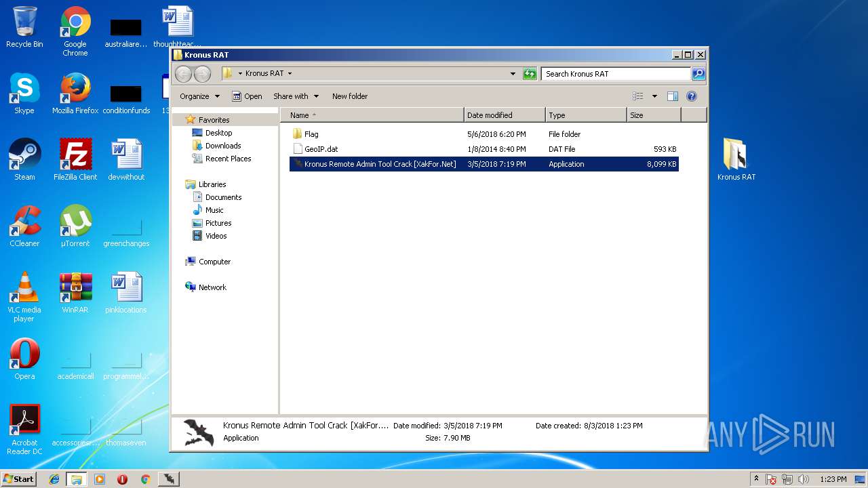Select Libraries in navigation pane

(212, 184)
